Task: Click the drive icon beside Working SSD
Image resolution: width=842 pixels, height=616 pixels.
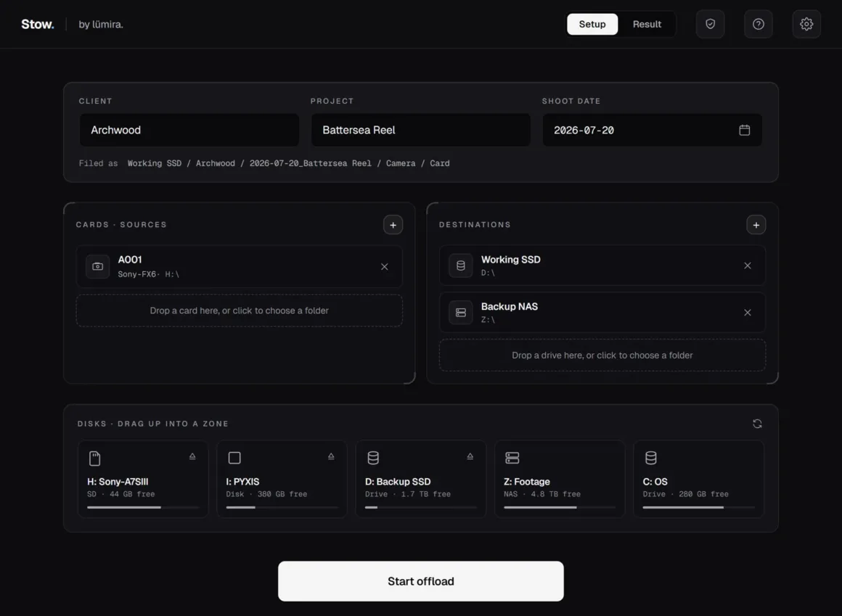Action: click(x=461, y=266)
